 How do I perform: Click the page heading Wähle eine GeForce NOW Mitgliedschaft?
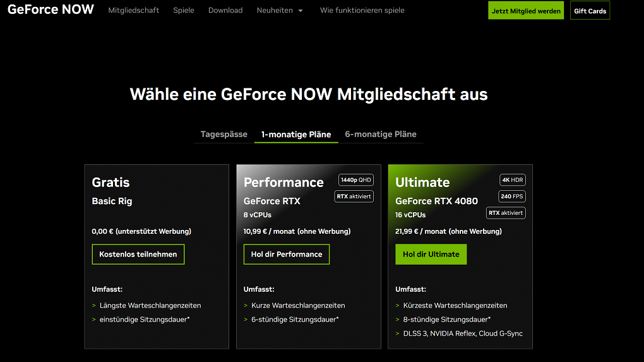[x=309, y=95]
